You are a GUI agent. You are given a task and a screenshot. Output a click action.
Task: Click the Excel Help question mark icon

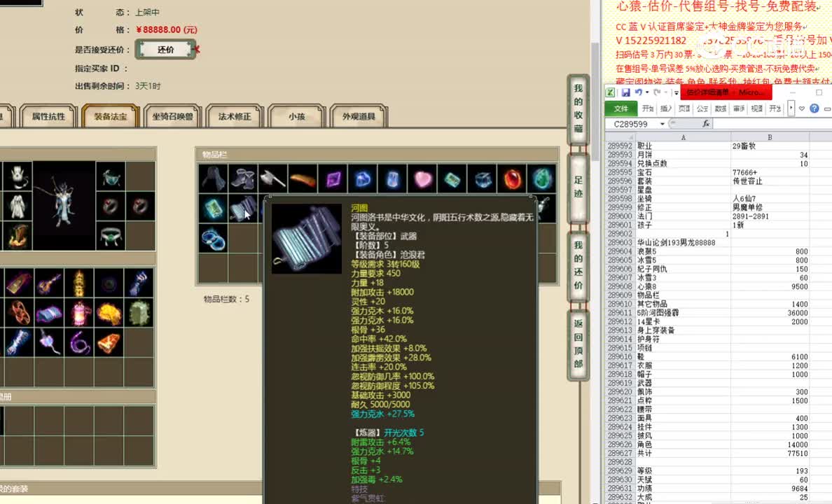(814, 108)
